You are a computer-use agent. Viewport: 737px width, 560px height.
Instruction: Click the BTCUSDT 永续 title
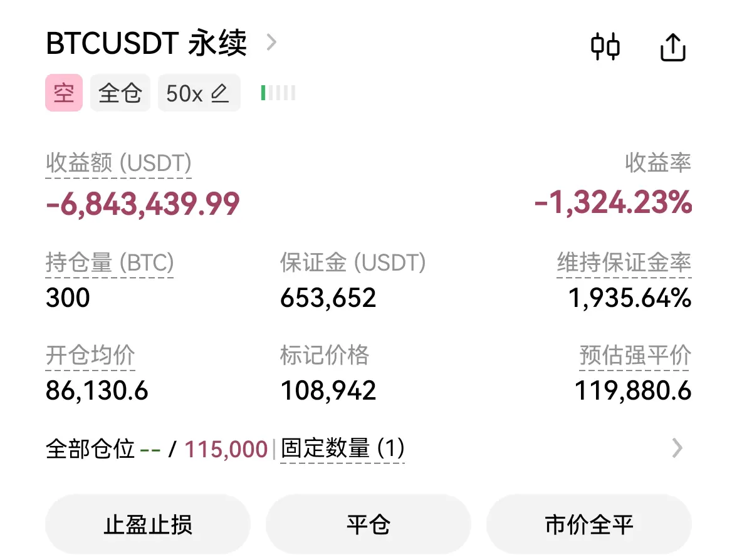[146, 43]
